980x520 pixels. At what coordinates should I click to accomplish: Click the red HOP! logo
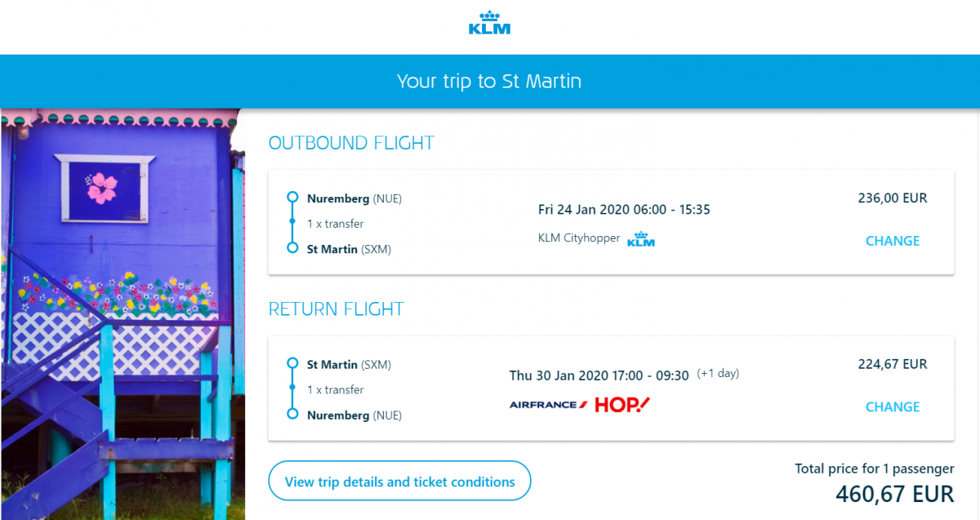[622, 404]
